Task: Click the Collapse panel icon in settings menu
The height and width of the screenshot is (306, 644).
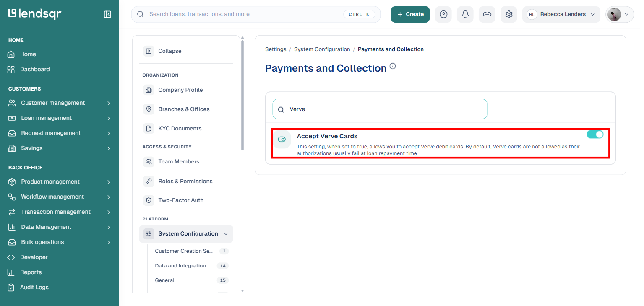Action: (149, 51)
